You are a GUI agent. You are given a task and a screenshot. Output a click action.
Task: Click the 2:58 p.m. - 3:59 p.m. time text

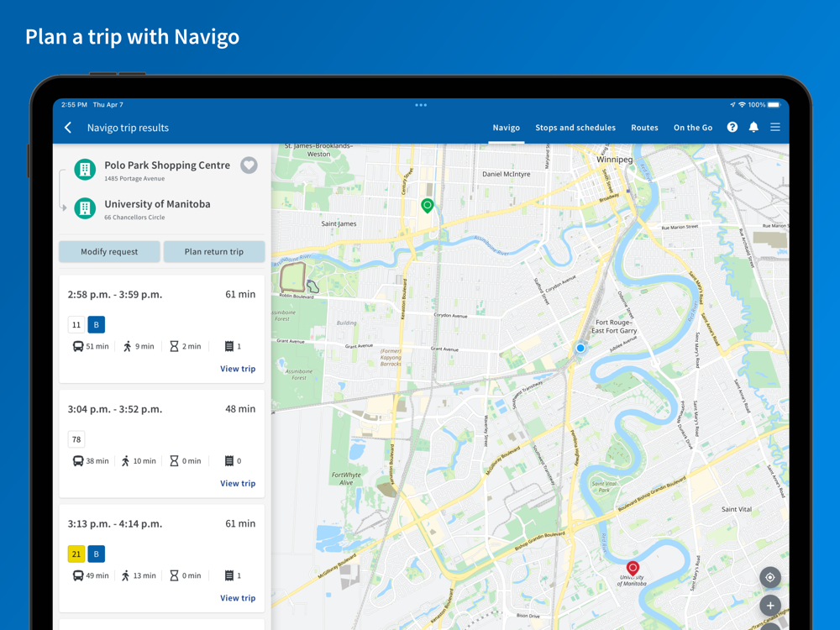pyautogui.click(x=114, y=295)
